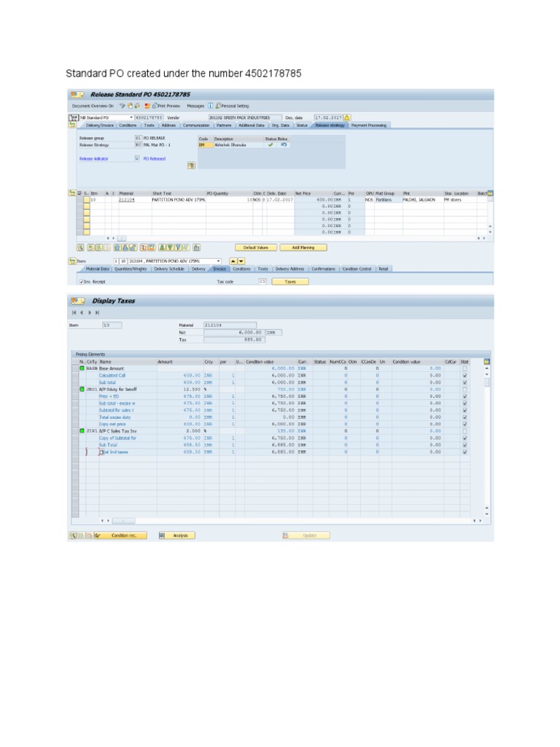
Task: Move to next item with down arrow button
Action: tap(241, 261)
